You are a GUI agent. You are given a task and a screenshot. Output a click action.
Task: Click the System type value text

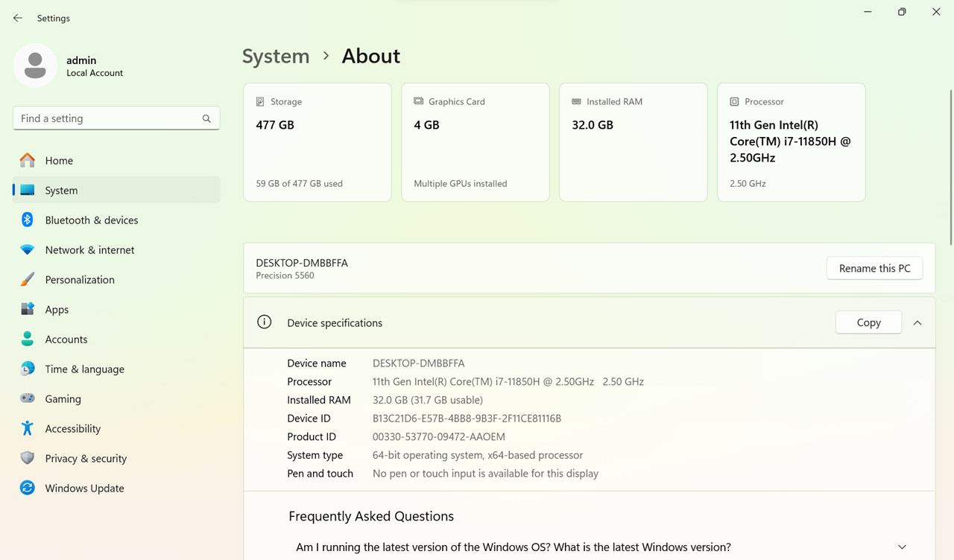[x=478, y=455]
